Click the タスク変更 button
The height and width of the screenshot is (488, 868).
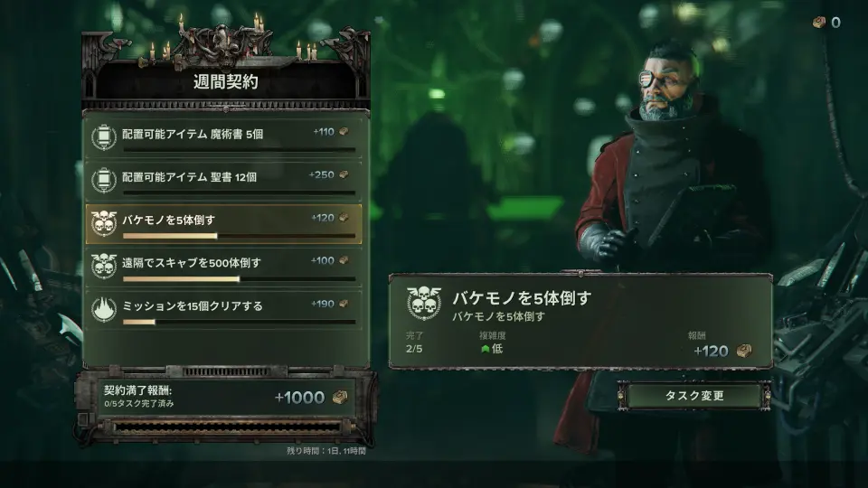(x=694, y=396)
